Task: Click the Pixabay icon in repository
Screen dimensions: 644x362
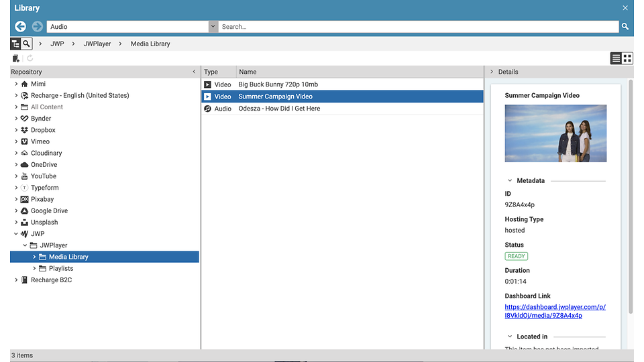Action: point(25,199)
